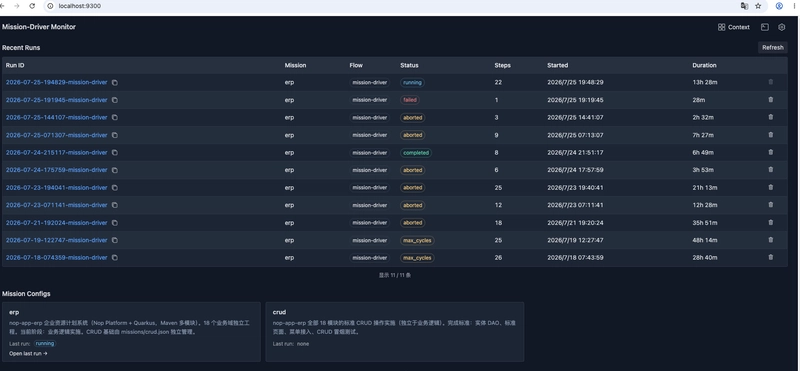The height and width of the screenshot is (371, 800).
Task: Click start time 2026/7/24 21:51:17
Action: (576, 153)
